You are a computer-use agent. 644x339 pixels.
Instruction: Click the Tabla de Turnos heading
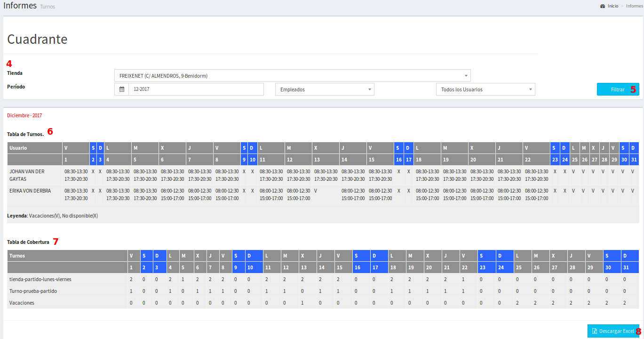(25, 134)
